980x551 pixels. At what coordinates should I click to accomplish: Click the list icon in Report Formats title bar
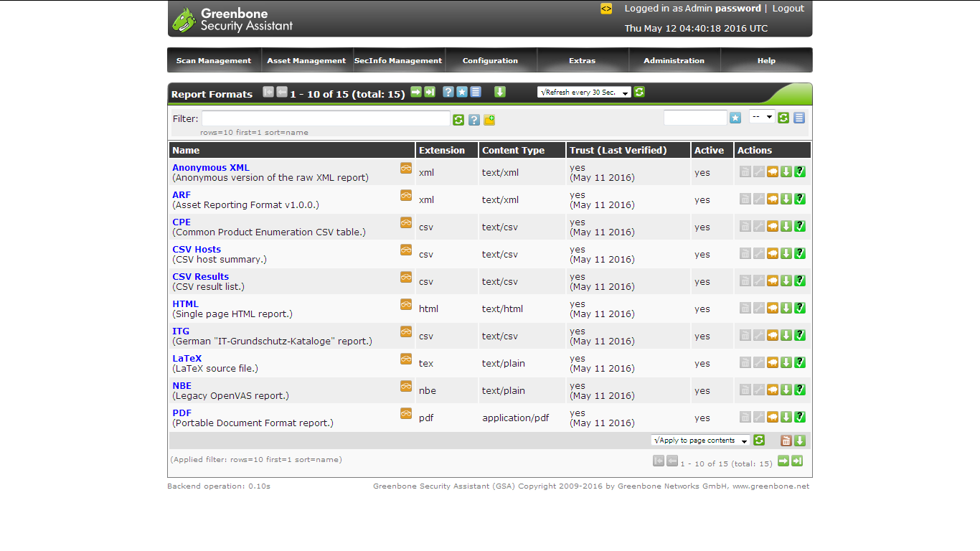point(476,92)
